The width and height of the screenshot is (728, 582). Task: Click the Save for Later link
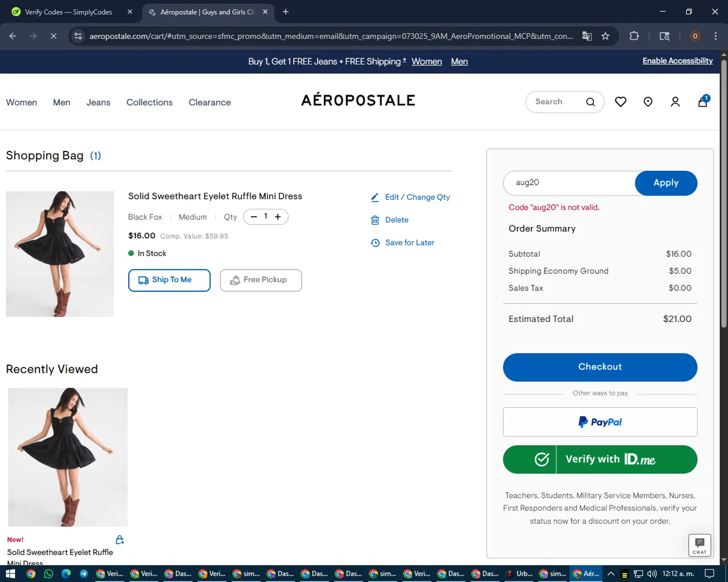pos(410,242)
